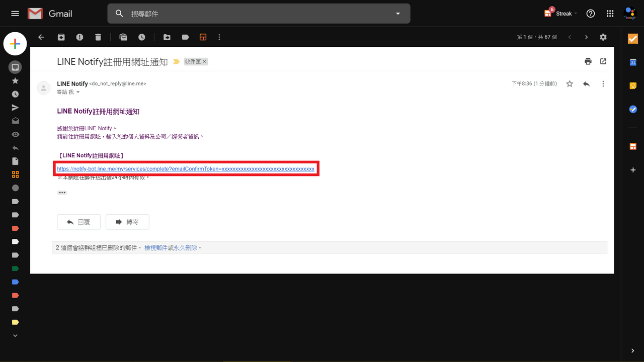Screen dimensions: 644x362
Task: Open the open-envelope icon in the left sidebar
Action: click(x=15, y=121)
